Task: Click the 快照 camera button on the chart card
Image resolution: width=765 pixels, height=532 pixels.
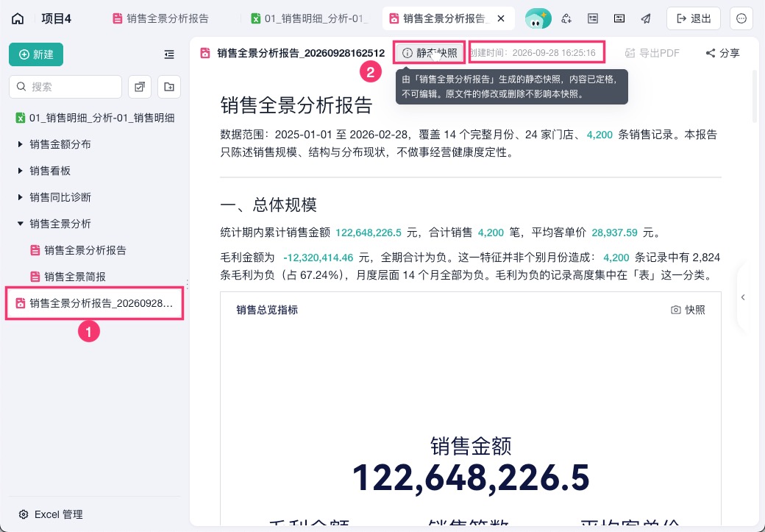Action: (x=688, y=310)
